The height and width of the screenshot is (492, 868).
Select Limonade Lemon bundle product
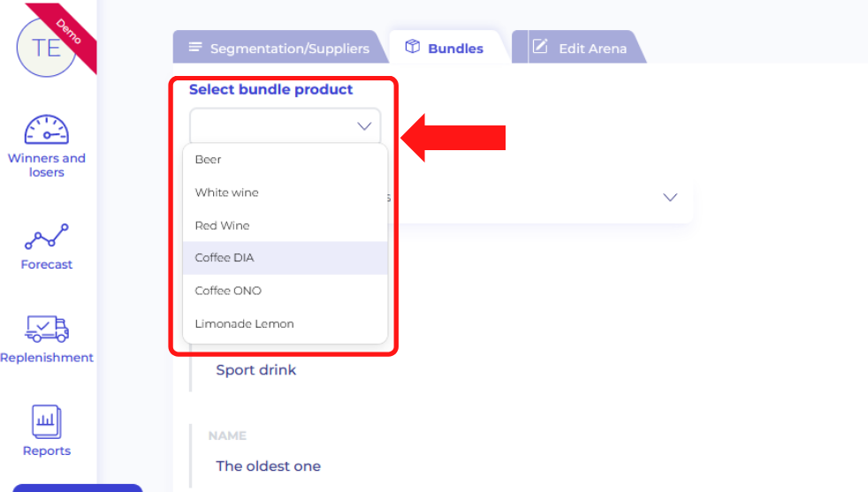point(245,324)
